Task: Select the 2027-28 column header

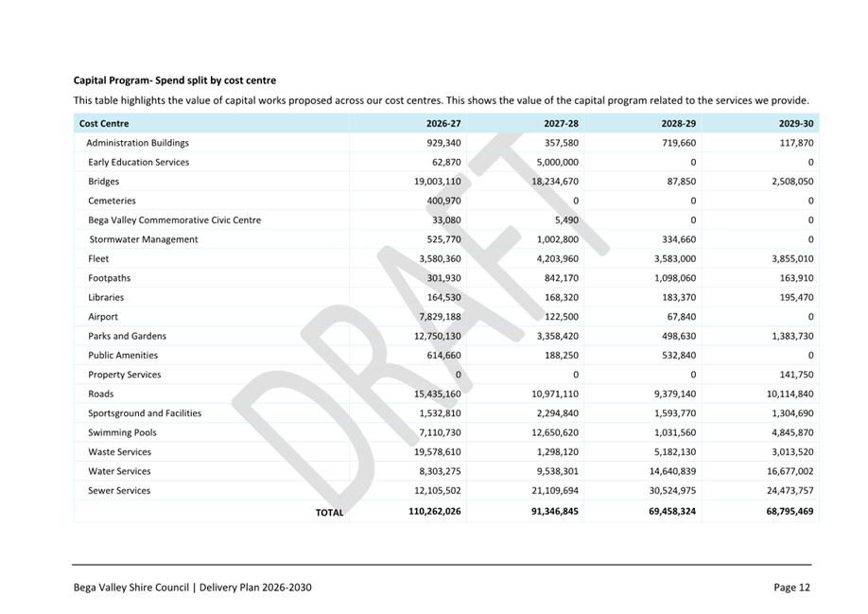Action: (561, 124)
